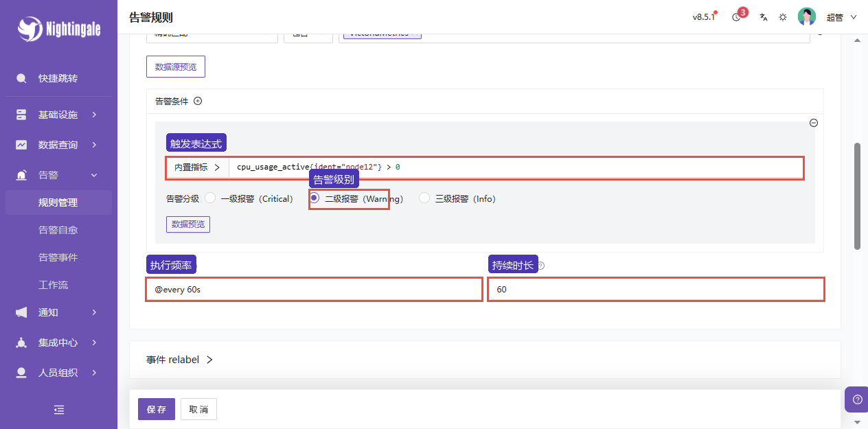The width and height of the screenshot is (868, 429).
Task: Open the clock icon with badge 3
Action: pos(737,17)
